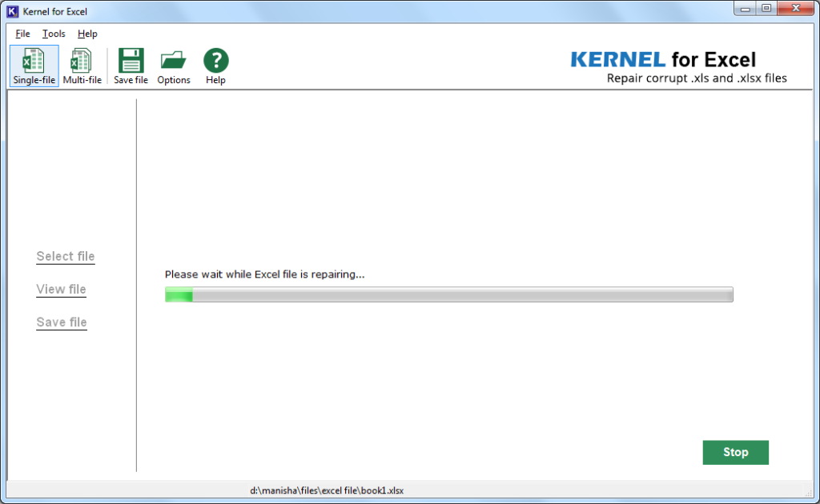Image resolution: width=820 pixels, height=504 pixels.
Task: Select the Single-file repair mode icon
Action: [x=34, y=66]
